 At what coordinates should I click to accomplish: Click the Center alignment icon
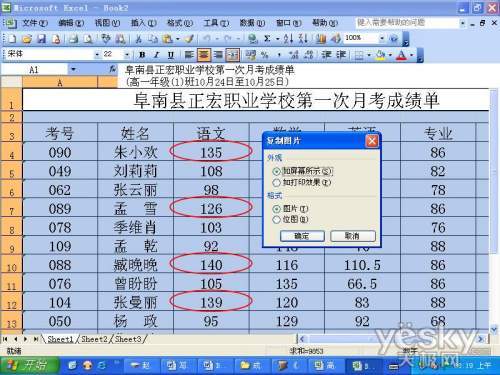point(204,55)
